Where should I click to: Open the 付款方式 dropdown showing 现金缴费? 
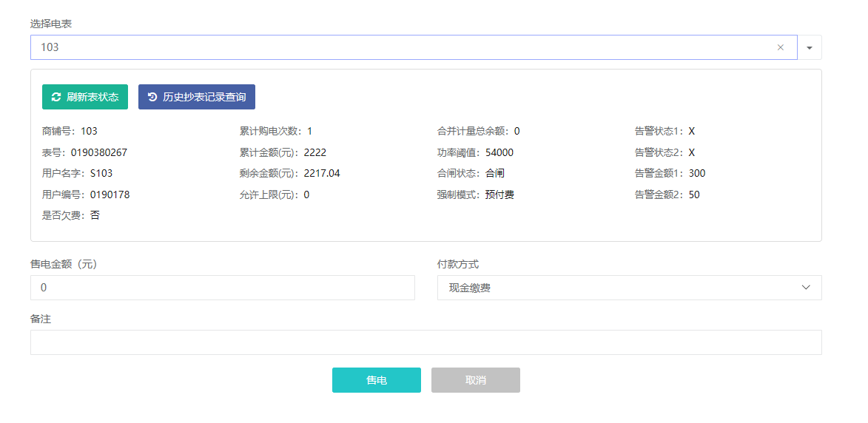(629, 288)
